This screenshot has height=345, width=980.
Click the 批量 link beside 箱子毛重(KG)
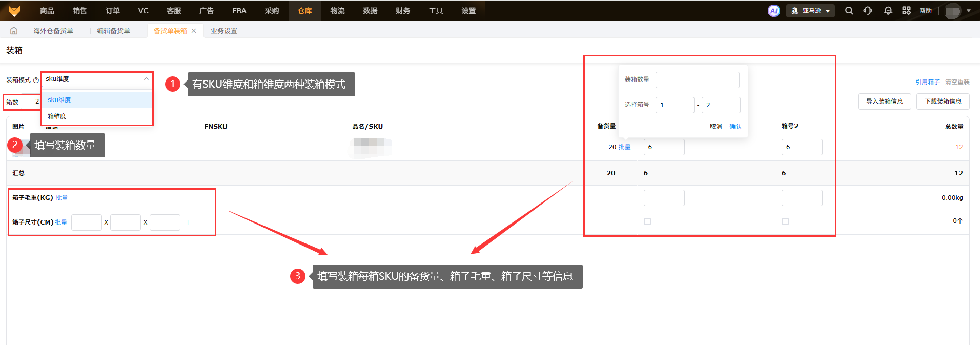coord(62,198)
